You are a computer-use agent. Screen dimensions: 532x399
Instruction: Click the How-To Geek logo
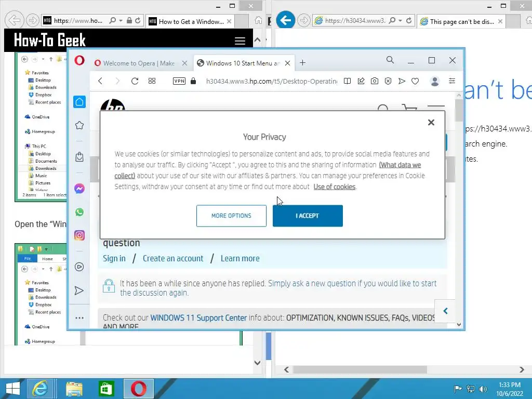click(49, 40)
